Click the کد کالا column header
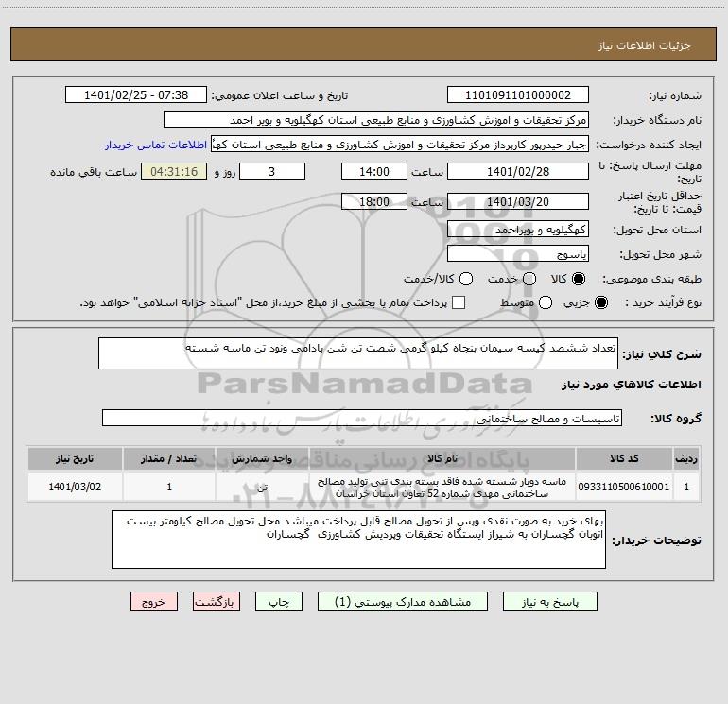The image size is (728, 704). 624,458
